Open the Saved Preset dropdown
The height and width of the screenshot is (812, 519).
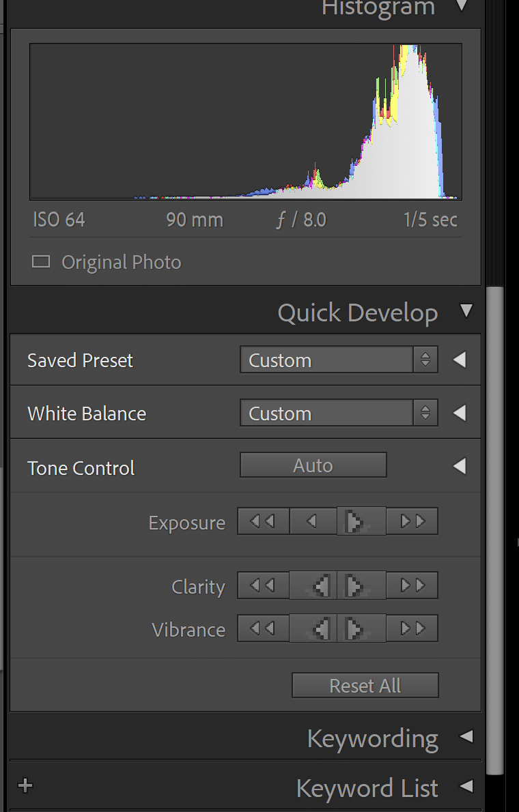tap(339, 360)
